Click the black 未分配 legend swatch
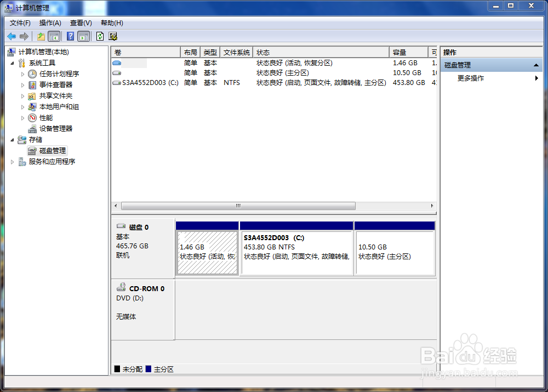This screenshot has height=392, width=548. pyautogui.click(x=117, y=369)
